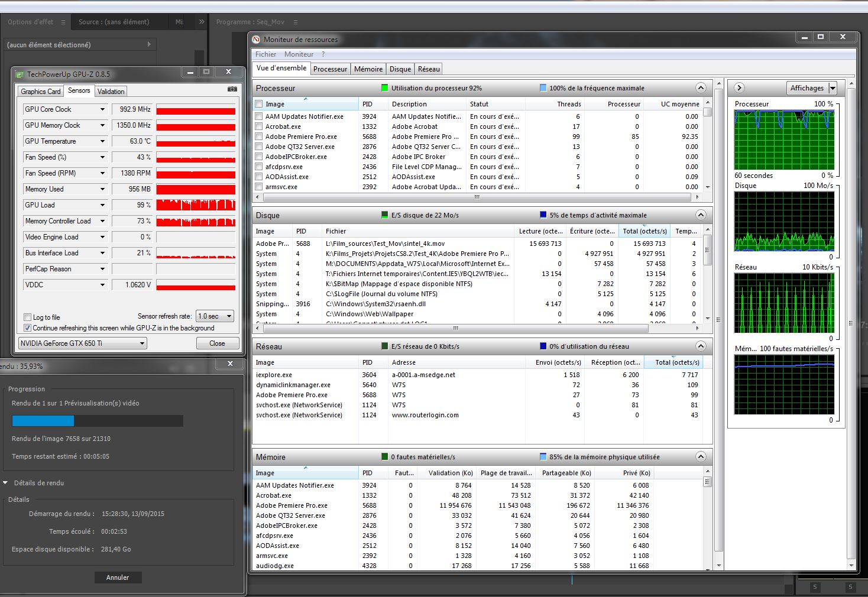The height and width of the screenshot is (597, 868).
Task: Select iexplore.exe network row
Action: (478, 375)
